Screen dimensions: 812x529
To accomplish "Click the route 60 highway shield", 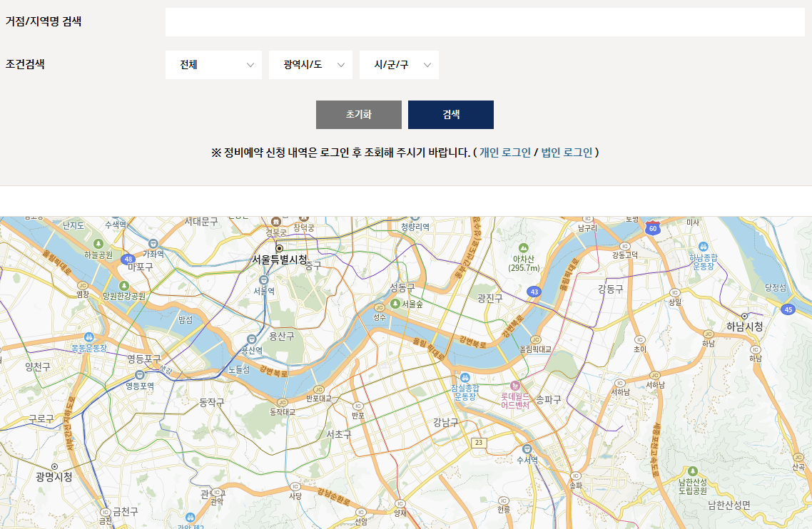I will click(x=652, y=227).
